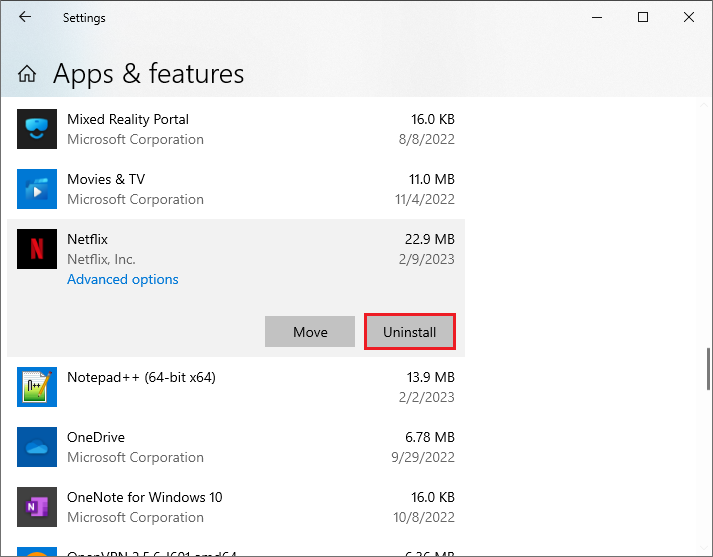Click the 11.0 MB size of Movies & TV

point(432,179)
